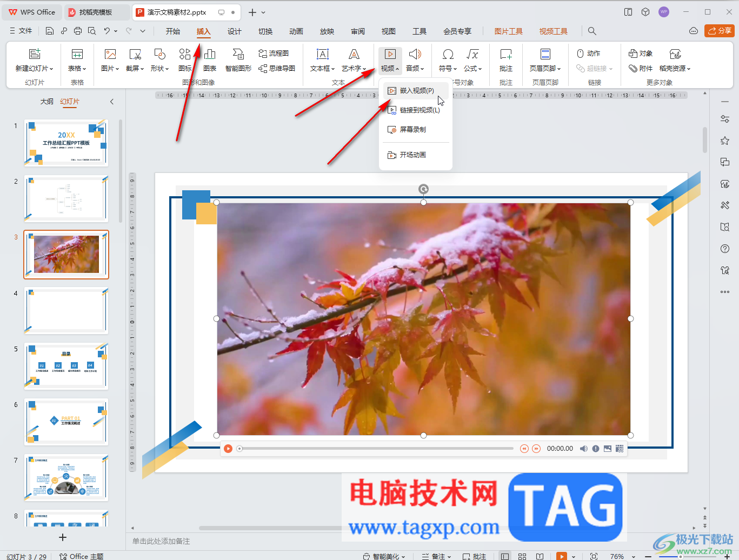
Task: Click the share (分享) button
Action: [x=720, y=31]
